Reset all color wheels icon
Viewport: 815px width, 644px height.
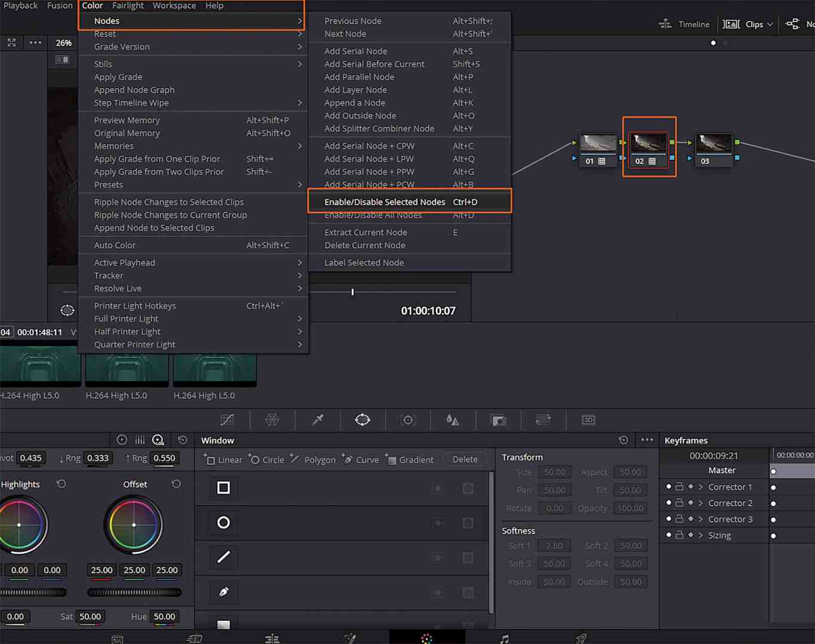[183, 440]
